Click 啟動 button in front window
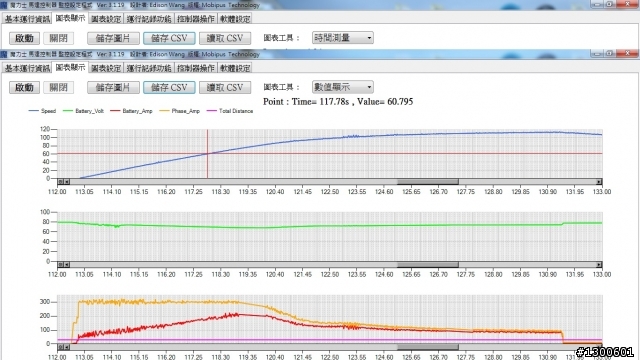The height and width of the screenshot is (360, 640). point(24,87)
